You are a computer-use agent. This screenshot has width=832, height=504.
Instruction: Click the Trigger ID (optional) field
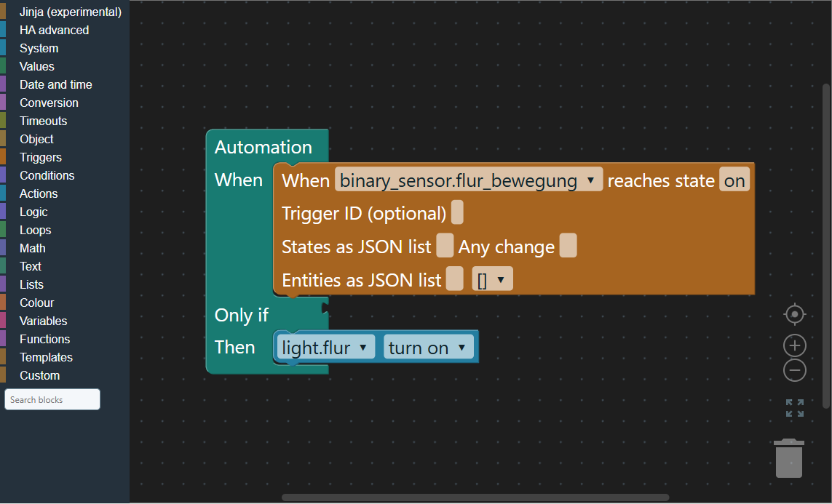click(457, 212)
